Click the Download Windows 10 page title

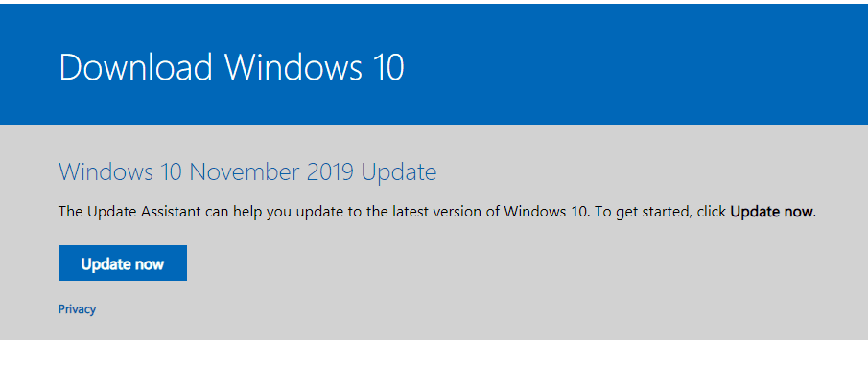click(231, 67)
